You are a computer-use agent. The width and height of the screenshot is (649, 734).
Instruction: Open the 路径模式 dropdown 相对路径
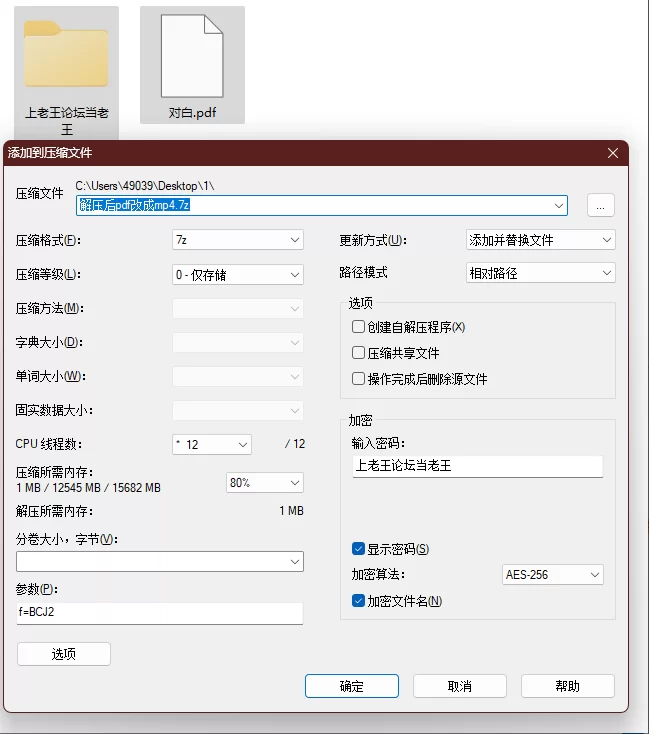(x=540, y=273)
